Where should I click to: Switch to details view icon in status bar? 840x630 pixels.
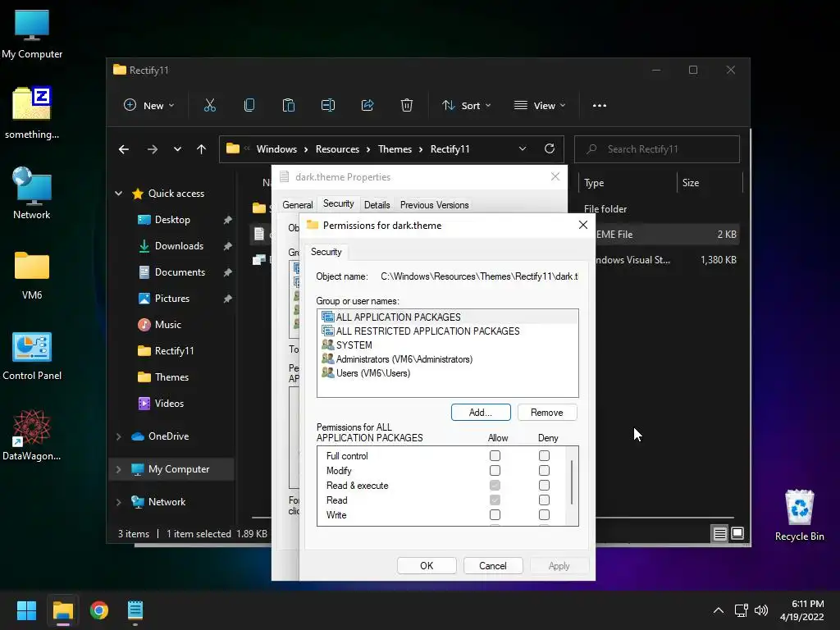pyautogui.click(x=719, y=533)
